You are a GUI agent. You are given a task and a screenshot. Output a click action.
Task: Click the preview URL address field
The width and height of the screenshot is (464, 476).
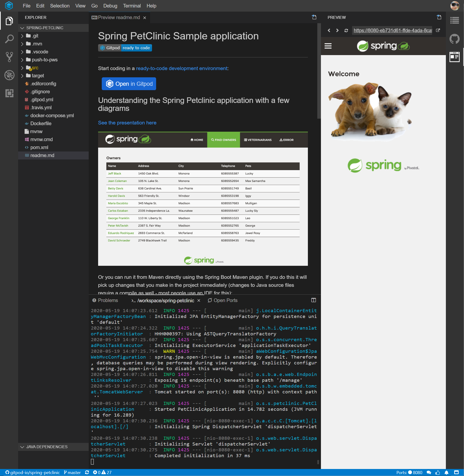(x=392, y=30)
